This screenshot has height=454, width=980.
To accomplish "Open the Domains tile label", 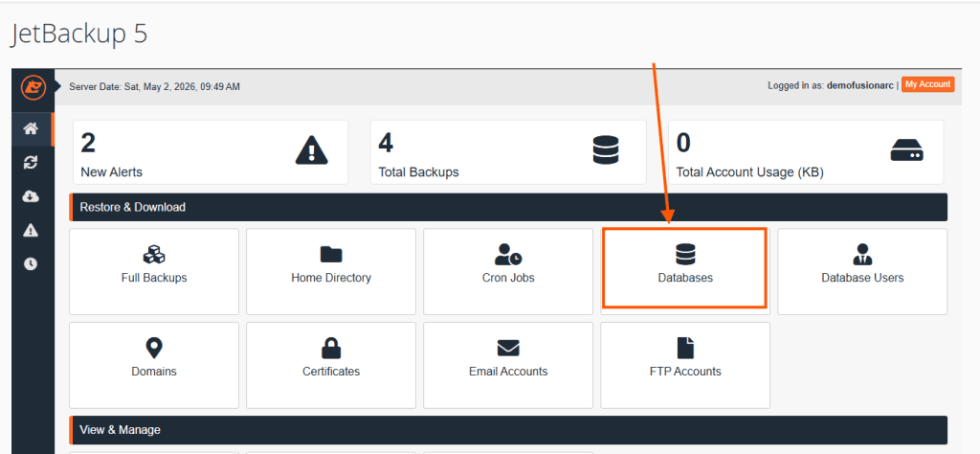I will [154, 372].
